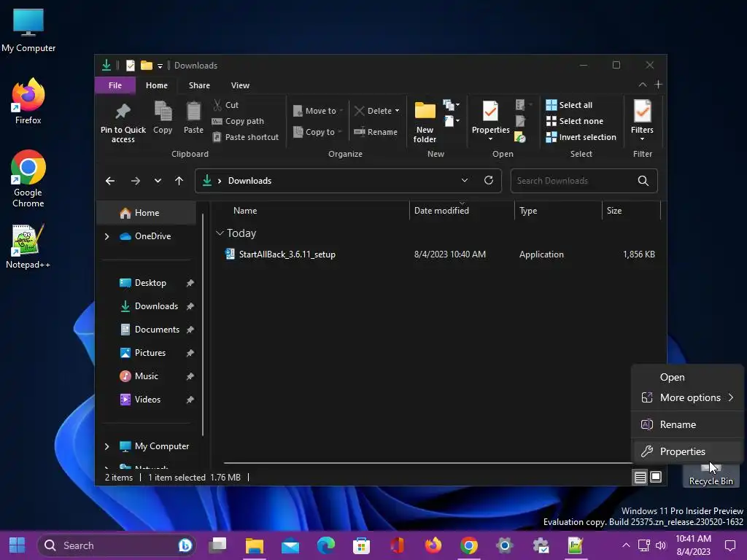Image resolution: width=747 pixels, height=560 pixels.
Task: Click the horizontal scrollbar in file list
Action: pos(427,463)
